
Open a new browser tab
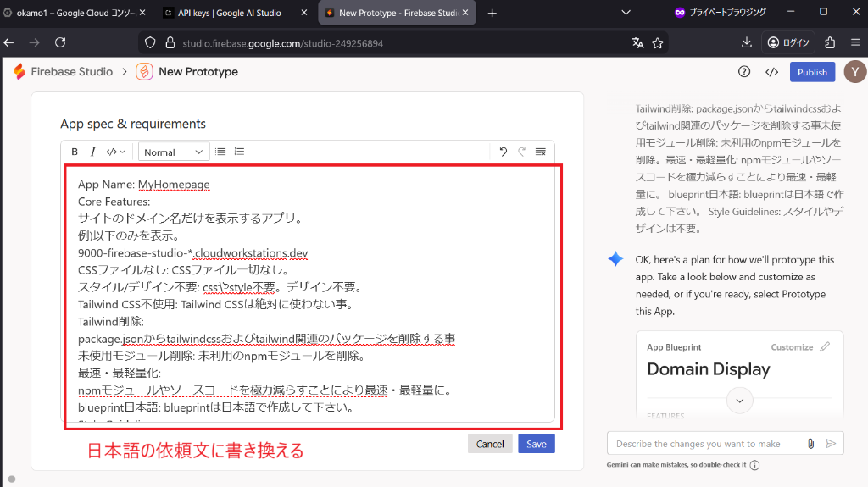pyautogui.click(x=492, y=13)
